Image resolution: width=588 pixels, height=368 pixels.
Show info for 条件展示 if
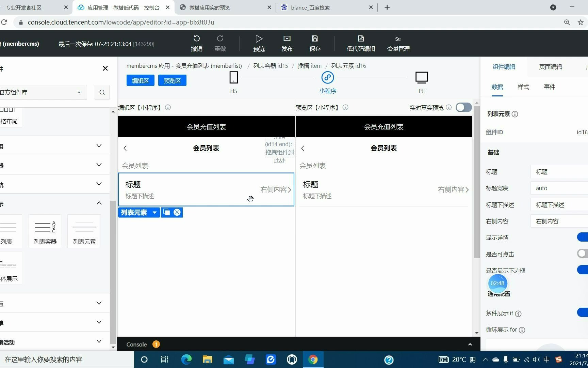[x=518, y=313]
